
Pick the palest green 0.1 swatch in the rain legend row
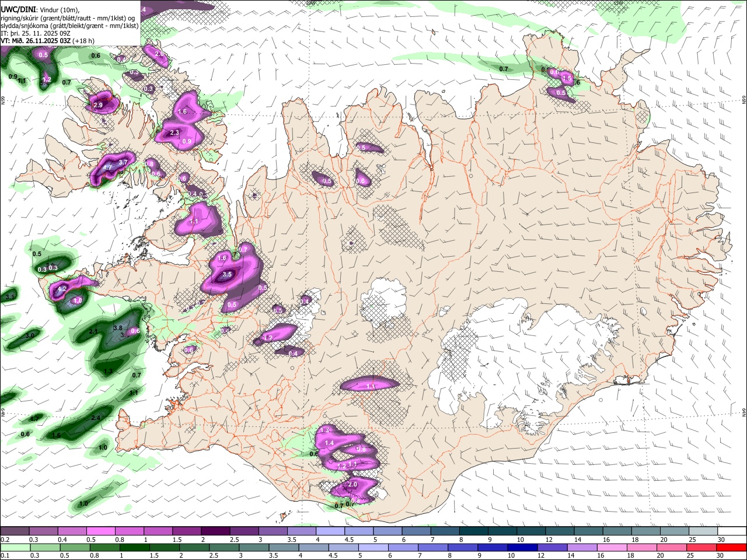15,547
